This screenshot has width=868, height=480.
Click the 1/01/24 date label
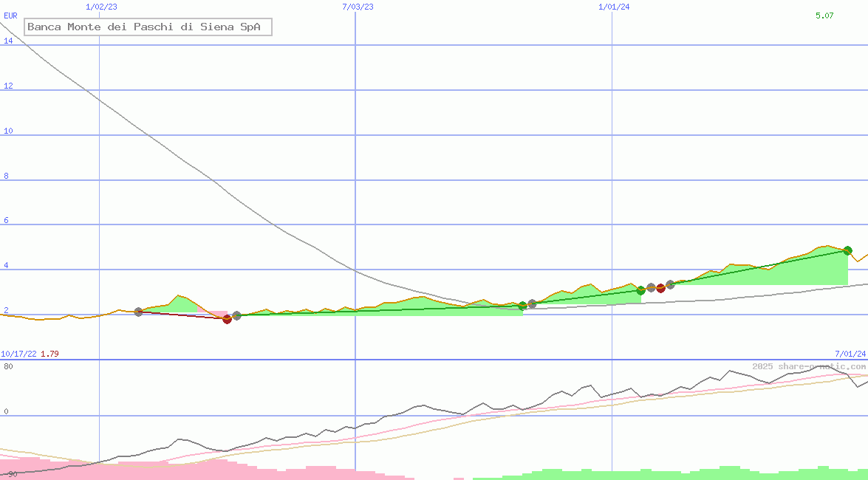tap(614, 7)
